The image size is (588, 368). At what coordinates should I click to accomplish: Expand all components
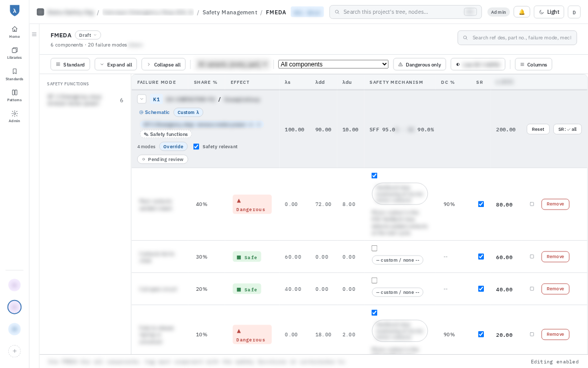[116, 64]
